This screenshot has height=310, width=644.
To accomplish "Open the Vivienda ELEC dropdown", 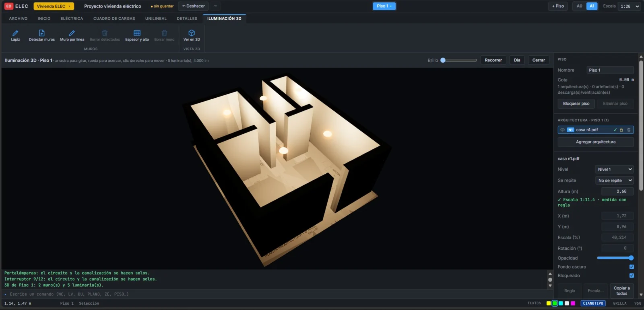I will tap(54, 6).
